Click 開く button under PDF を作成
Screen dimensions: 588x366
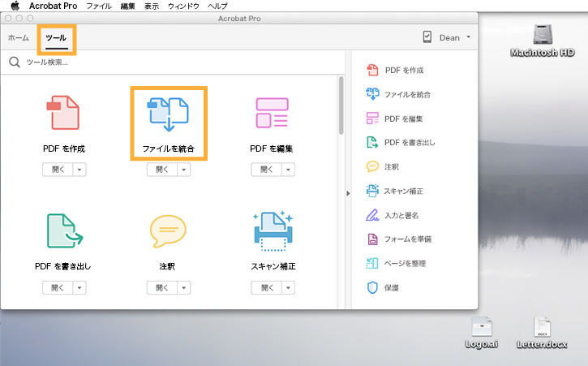pyautogui.click(x=58, y=170)
